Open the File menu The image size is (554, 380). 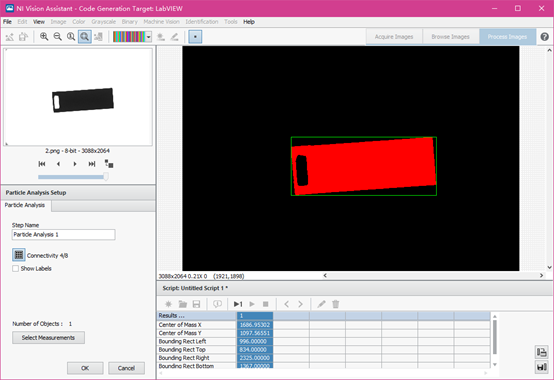[x=7, y=22]
